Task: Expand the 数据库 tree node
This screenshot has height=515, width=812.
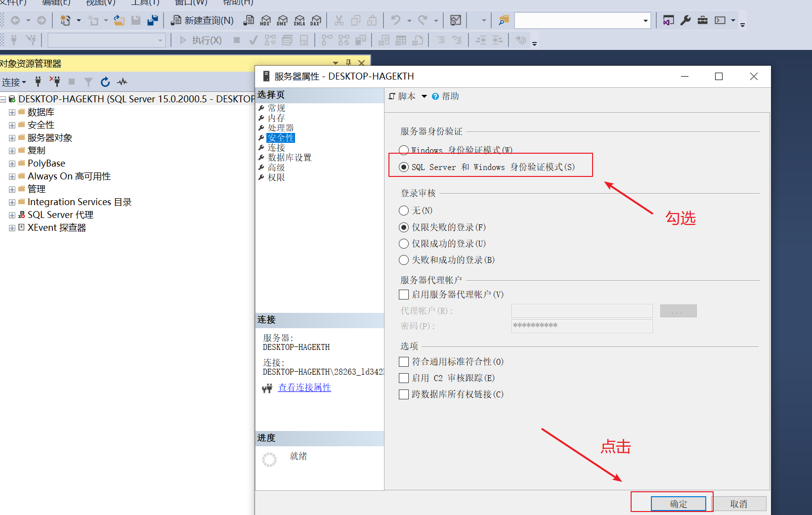Action: [11, 112]
